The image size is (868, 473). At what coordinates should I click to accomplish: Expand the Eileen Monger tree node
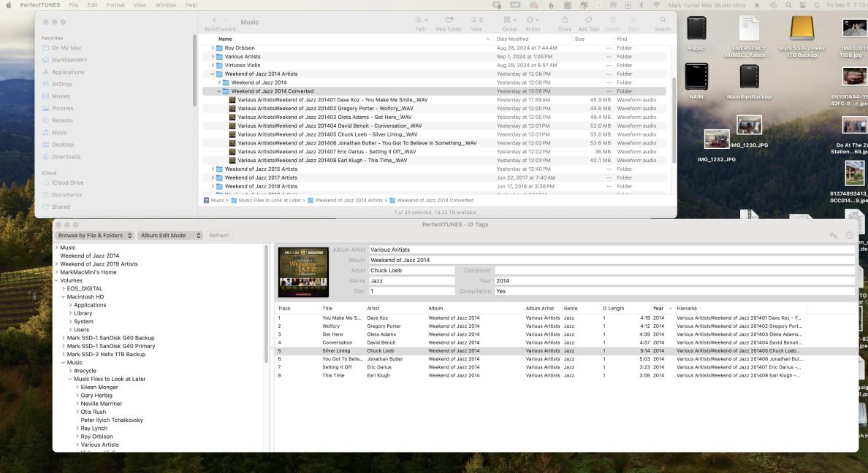[77, 388]
